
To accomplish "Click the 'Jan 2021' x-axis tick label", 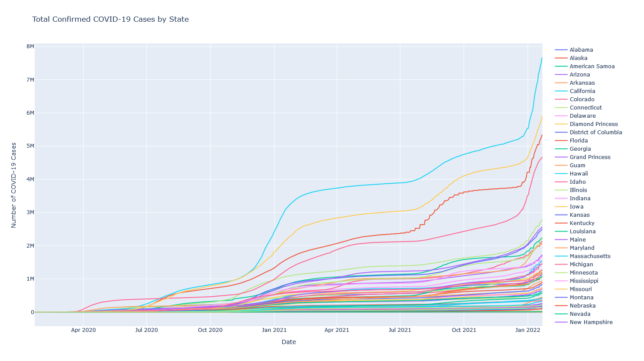I will 274,330.
